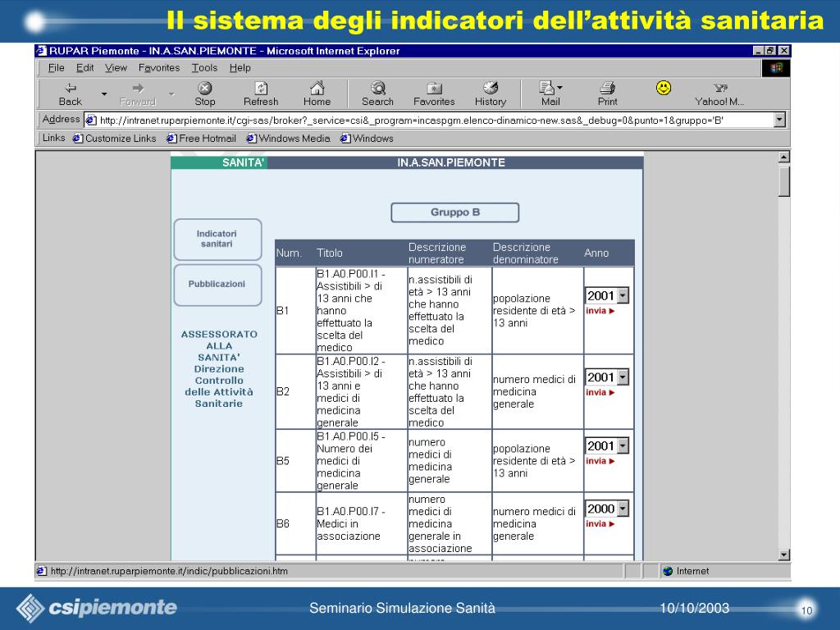
Task: Click the status bar page icon
Action: (x=41, y=571)
